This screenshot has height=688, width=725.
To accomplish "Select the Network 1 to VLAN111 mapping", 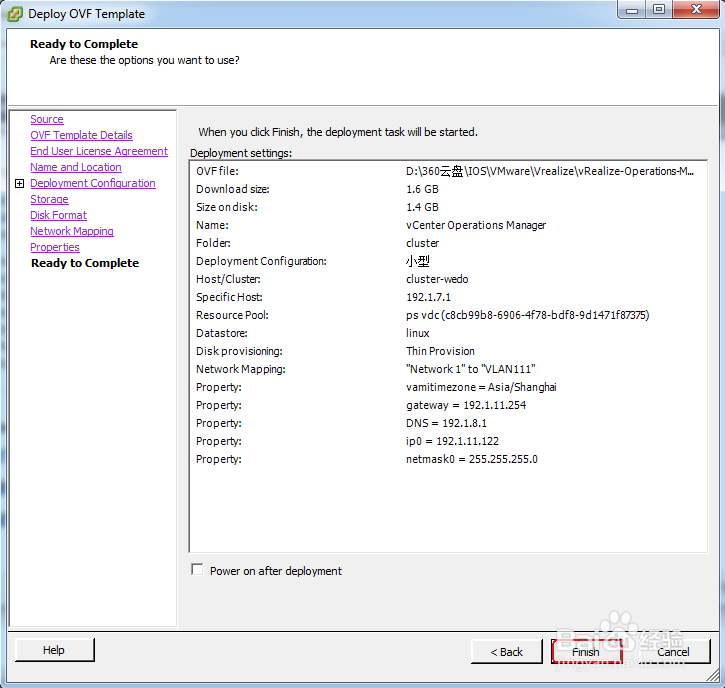I will [471, 369].
